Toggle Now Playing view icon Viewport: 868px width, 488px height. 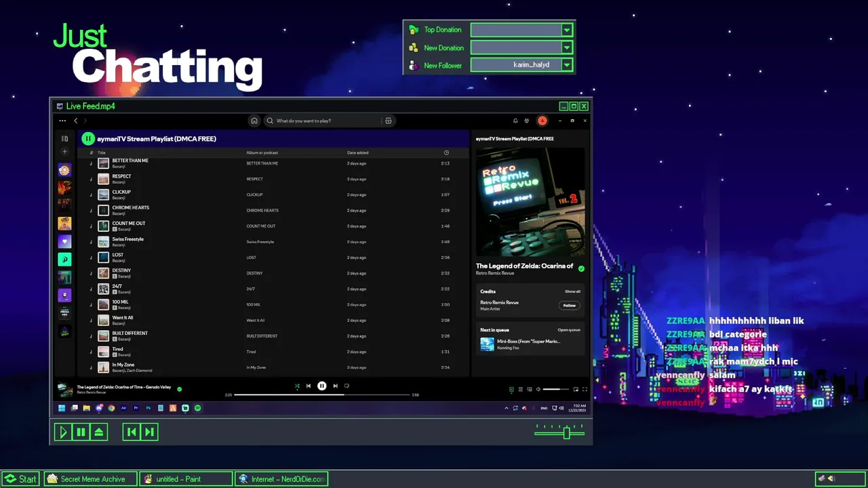511,389
